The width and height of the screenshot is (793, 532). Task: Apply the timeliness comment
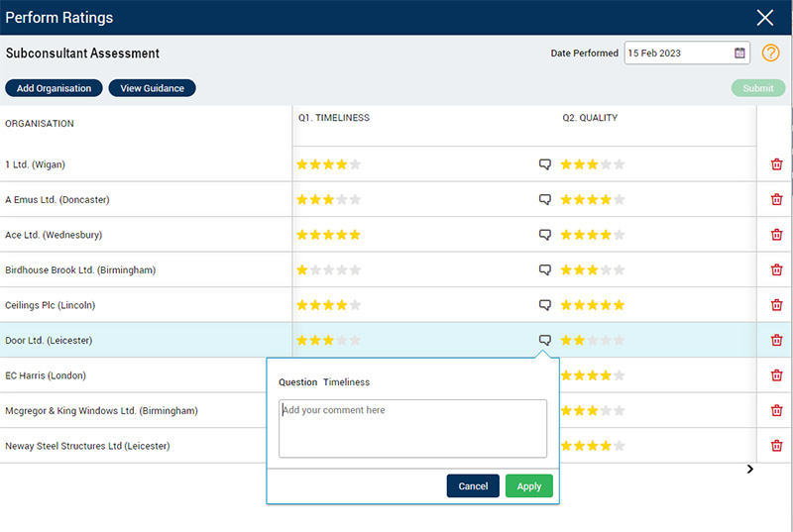(528, 486)
